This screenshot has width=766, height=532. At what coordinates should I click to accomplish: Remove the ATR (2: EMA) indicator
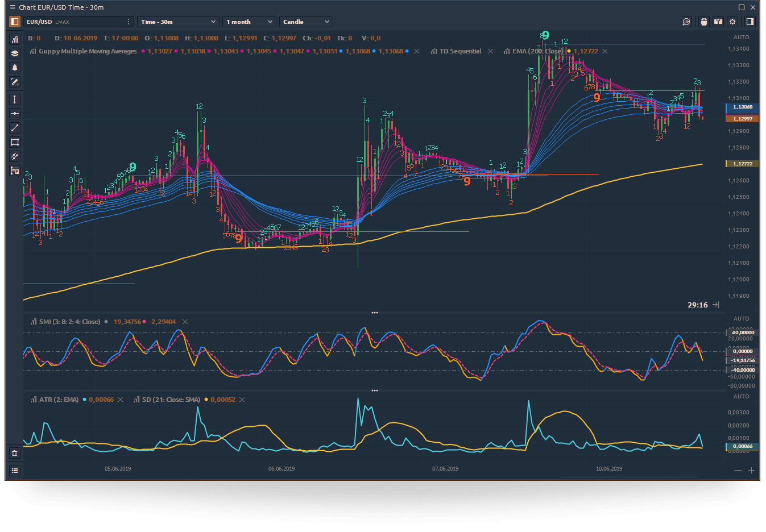click(x=120, y=400)
